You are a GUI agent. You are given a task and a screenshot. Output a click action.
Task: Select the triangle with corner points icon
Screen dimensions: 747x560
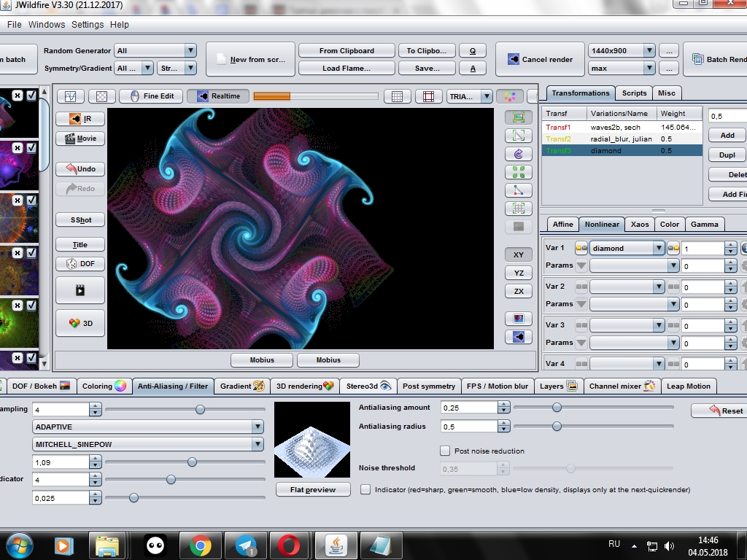point(519,190)
